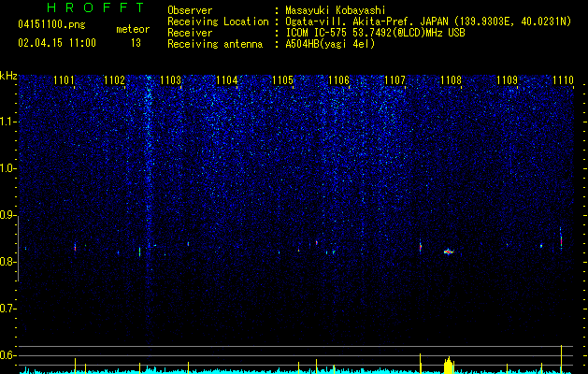Image resolution: width=588 pixels, height=374 pixels.
Task: Select the Ogata-vill. Akita-Pref. JAPAN location text
Action: point(428,22)
